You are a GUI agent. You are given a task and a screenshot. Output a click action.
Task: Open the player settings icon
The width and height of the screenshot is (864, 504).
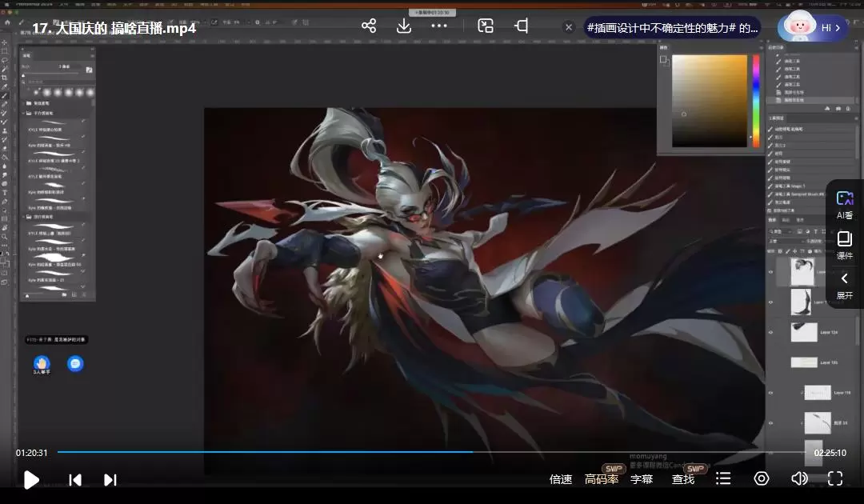(762, 478)
